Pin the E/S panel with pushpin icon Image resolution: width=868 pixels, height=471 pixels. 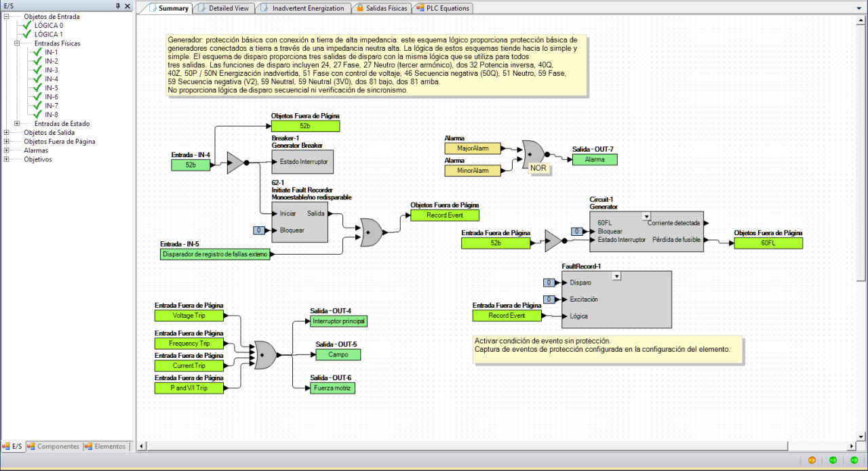tap(118, 5)
